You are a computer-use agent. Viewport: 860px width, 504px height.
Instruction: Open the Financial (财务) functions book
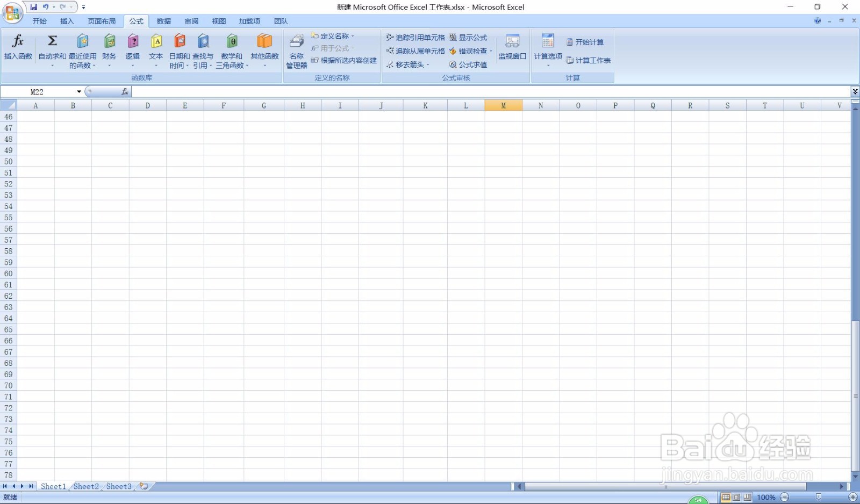(x=109, y=41)
